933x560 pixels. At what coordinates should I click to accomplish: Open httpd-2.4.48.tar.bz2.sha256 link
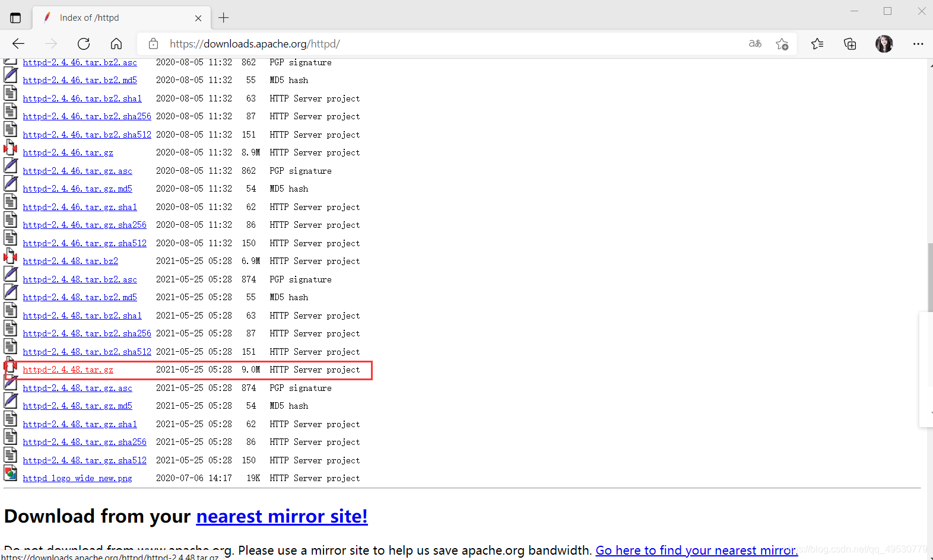(87, 333)
